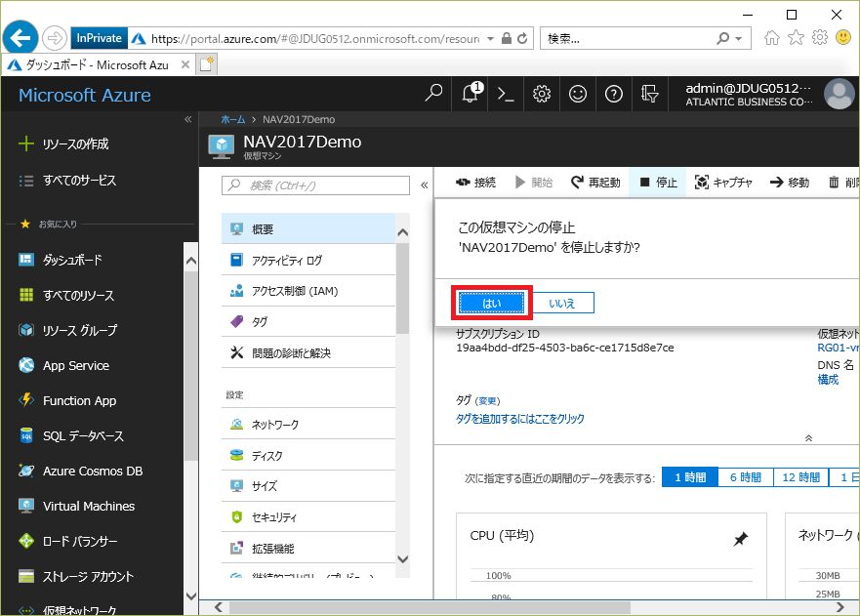Select the 6 時間 time range
The width and height of the screenshot is (860, 616).
coord(746,477)
